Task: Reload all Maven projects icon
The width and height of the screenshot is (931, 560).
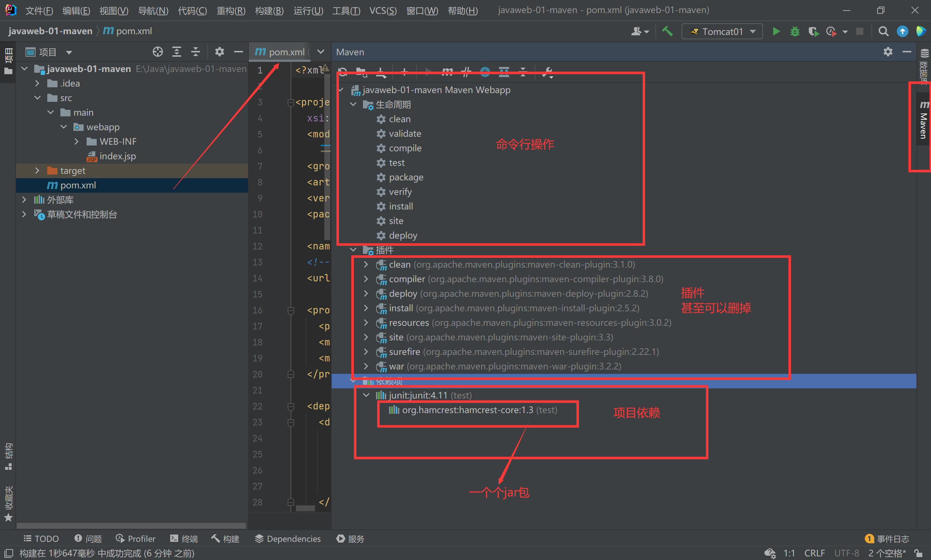Action: pyautogui.click(x=343, y=72)
